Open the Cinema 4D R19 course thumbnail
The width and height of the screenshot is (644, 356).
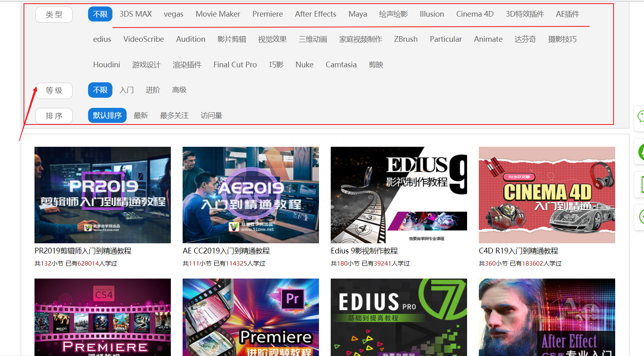pyautogui.click(x=547, y=195)
